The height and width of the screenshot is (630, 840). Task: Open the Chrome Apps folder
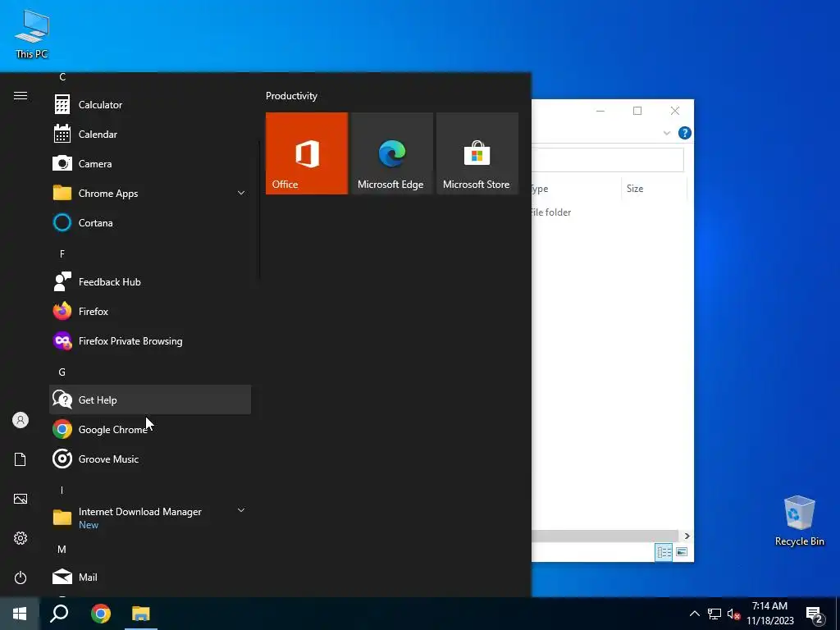150,193
